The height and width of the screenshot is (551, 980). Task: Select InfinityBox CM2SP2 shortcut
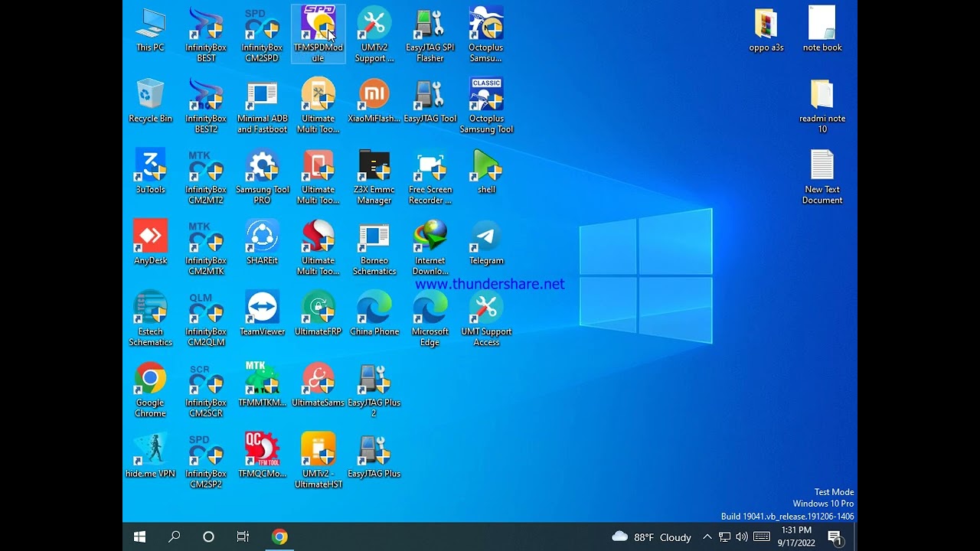pyautogui.click(x=206, y=461)
